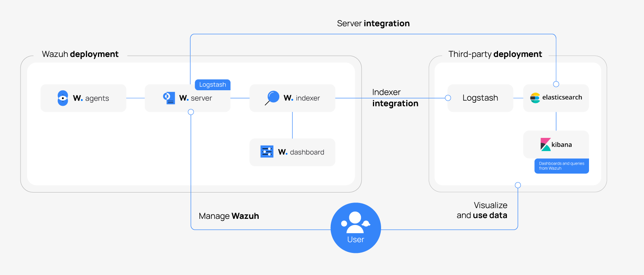Click the blue Logstash tag on server

click(x=212, y=85)
